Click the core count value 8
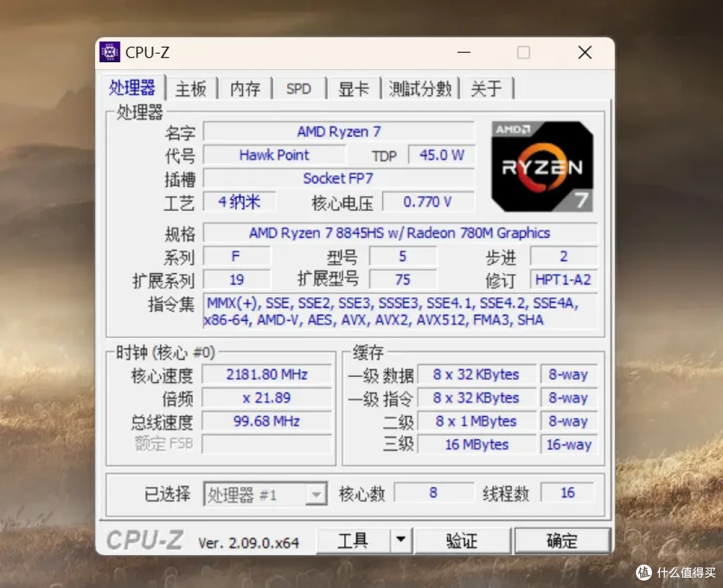The image size is (723, 588). (x=433, y=493)
